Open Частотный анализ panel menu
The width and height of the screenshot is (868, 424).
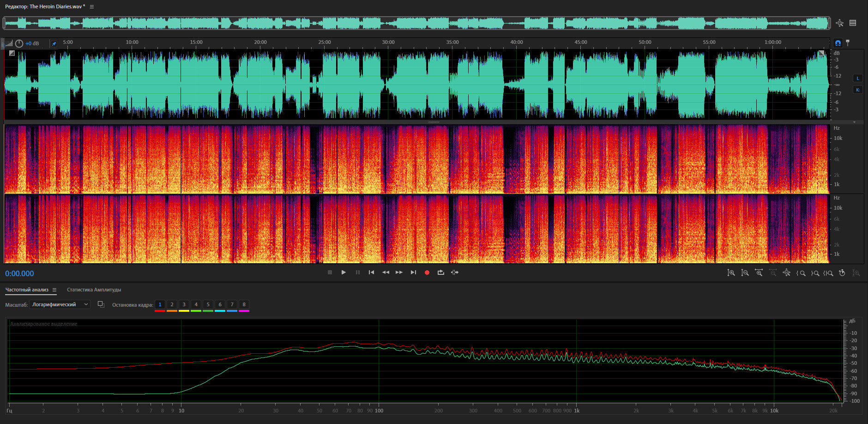pyautogui.click(x=54, y=290)
